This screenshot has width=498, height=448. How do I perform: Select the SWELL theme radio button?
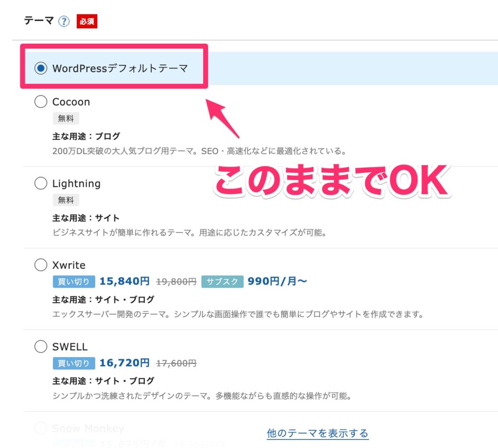[41, 347]
